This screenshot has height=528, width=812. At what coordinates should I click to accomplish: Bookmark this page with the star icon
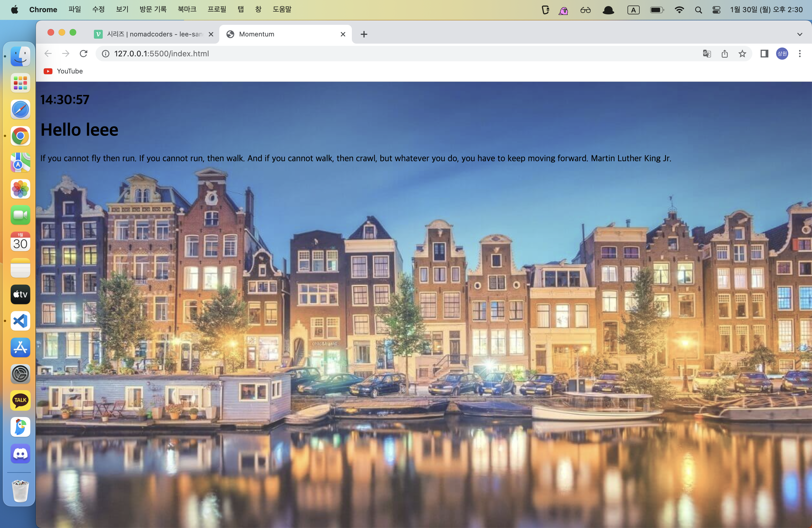pos(742,54)
